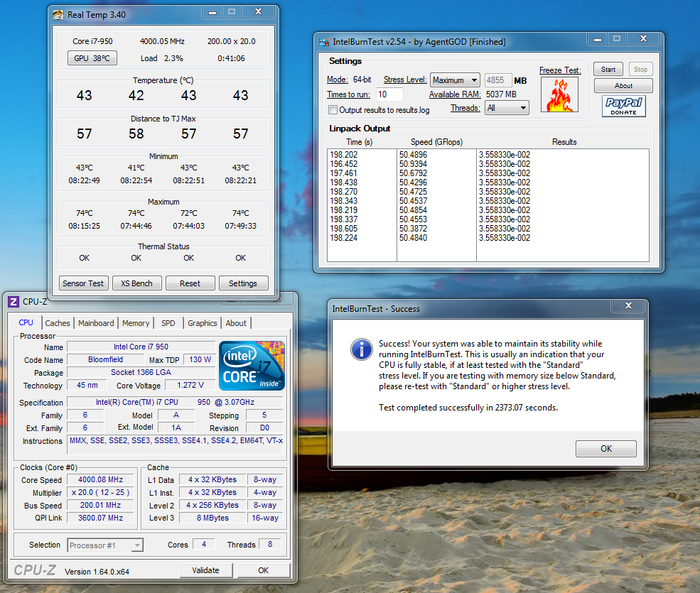Select the 50.9394 speed value
This screenshot has width=700, height=593.
(x=413, y=164)
